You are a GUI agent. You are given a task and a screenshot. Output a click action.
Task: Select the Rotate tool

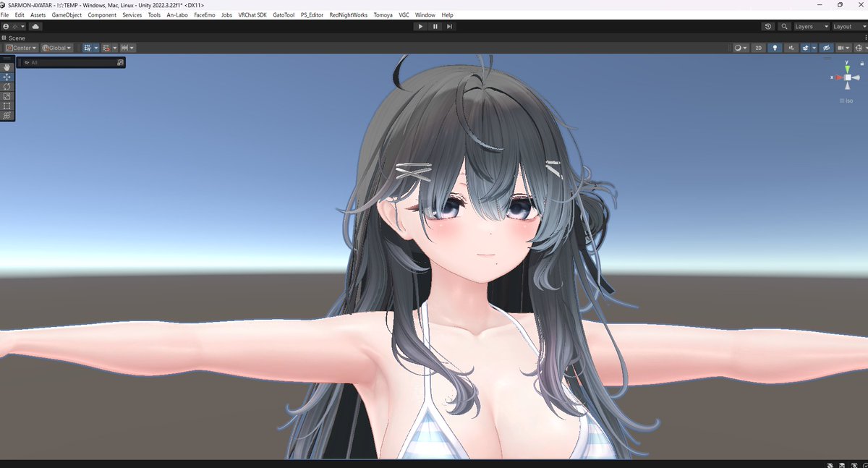click(x=7, y=86)
